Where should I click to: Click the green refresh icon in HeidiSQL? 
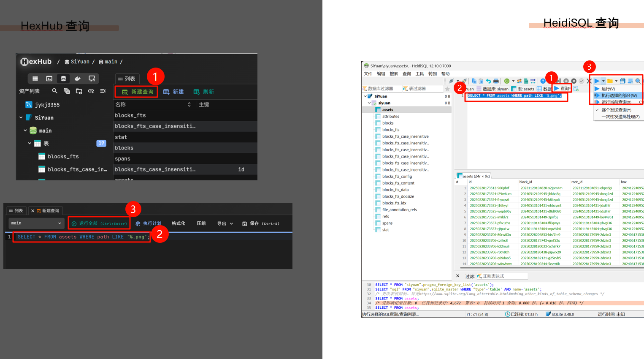pos(507,81)
